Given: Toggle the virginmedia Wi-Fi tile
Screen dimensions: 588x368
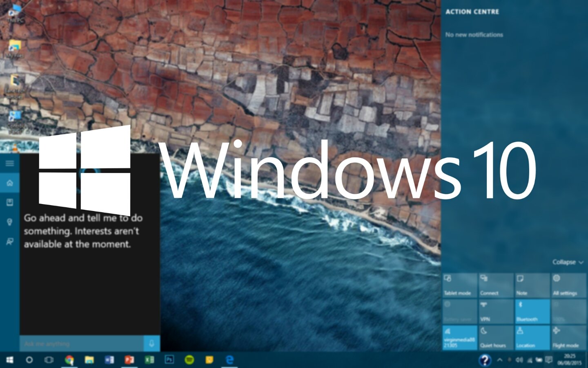Looking at the screenshot, I should coord(460,337).
